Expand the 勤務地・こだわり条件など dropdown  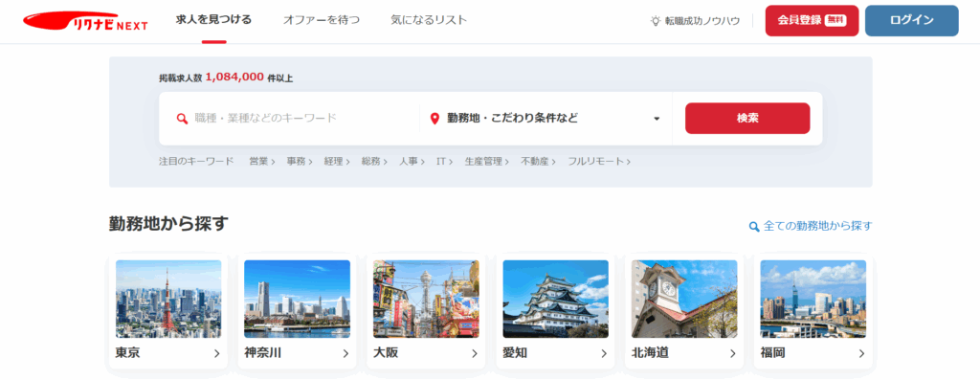[545, 119]
